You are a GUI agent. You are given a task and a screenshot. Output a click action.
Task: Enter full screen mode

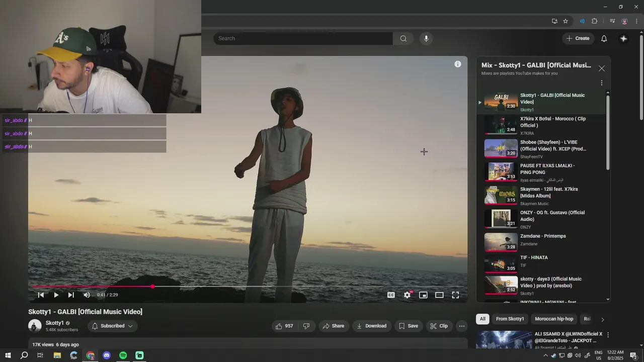click(455, 295)
